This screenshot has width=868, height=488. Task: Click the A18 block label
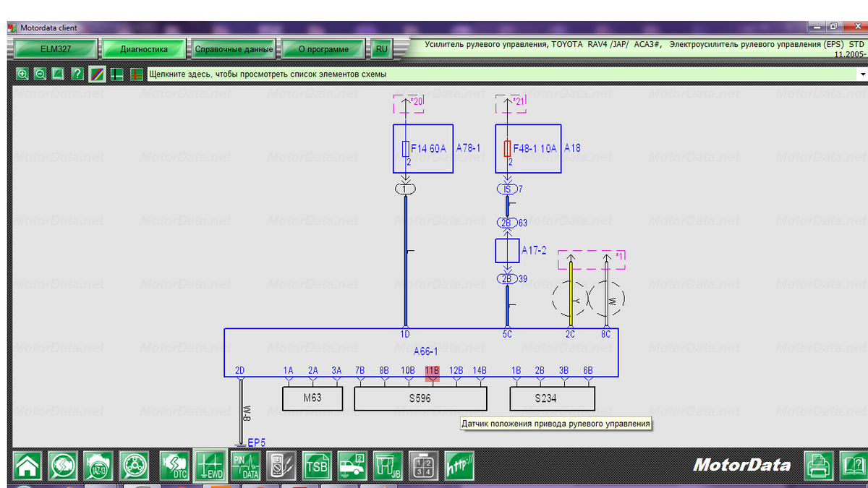point(573,147)
